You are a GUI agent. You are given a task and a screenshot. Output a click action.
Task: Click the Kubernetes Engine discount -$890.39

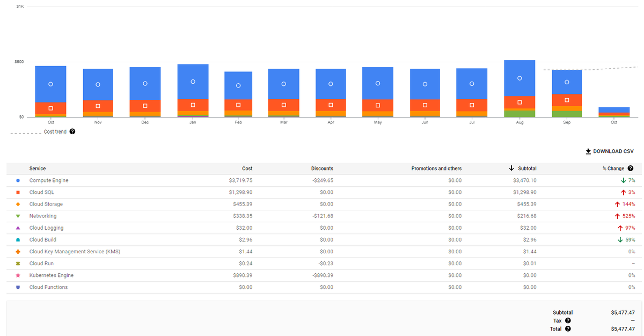322,275
